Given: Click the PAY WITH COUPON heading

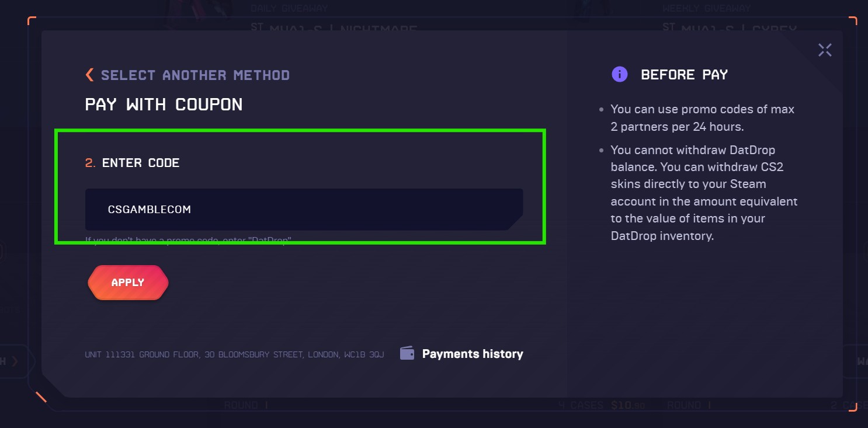Looking at the screenshot, I should (164, 105).
